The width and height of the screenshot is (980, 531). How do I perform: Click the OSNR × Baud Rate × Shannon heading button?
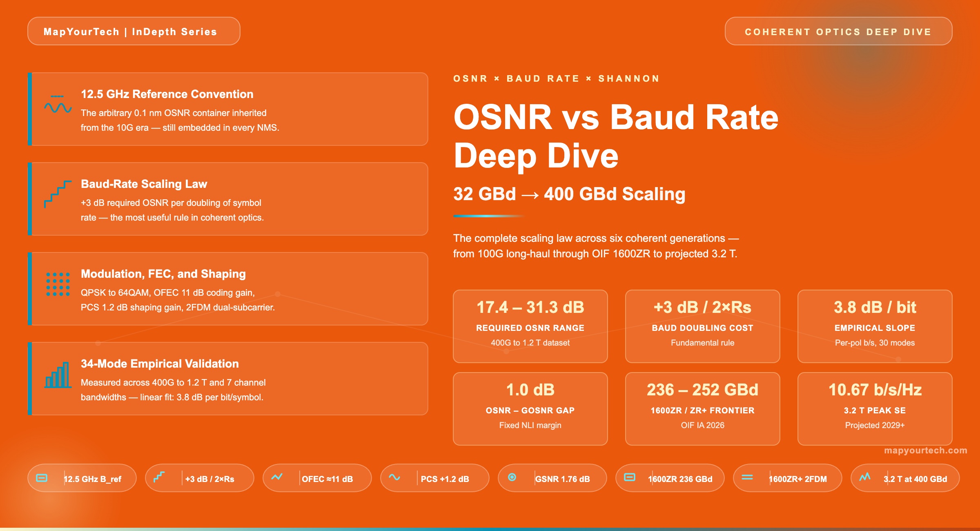click(x=556, y=78)
